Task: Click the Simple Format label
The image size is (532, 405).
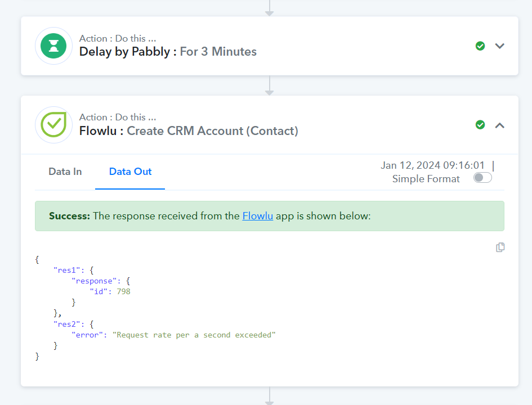Action: click(x=426, y=179)
